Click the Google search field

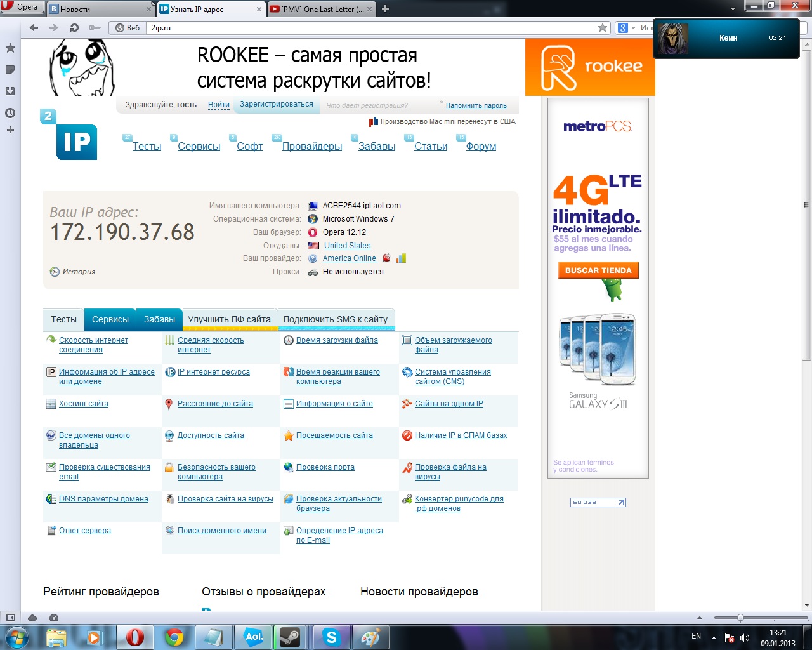(646, 28)
